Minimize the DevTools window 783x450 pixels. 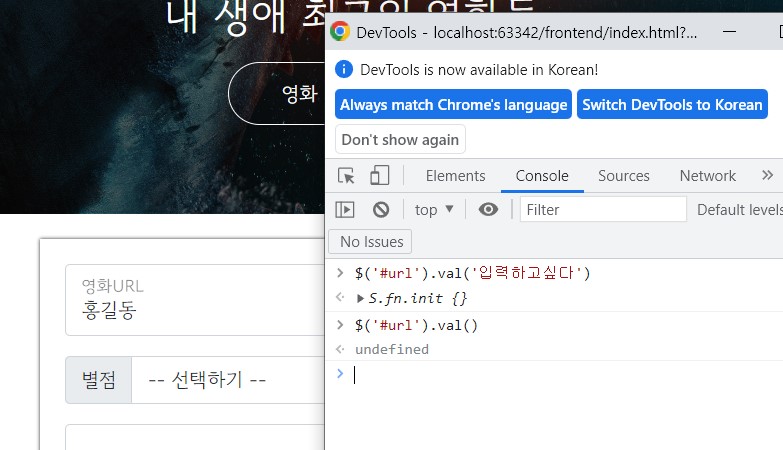tap(730, 31)
